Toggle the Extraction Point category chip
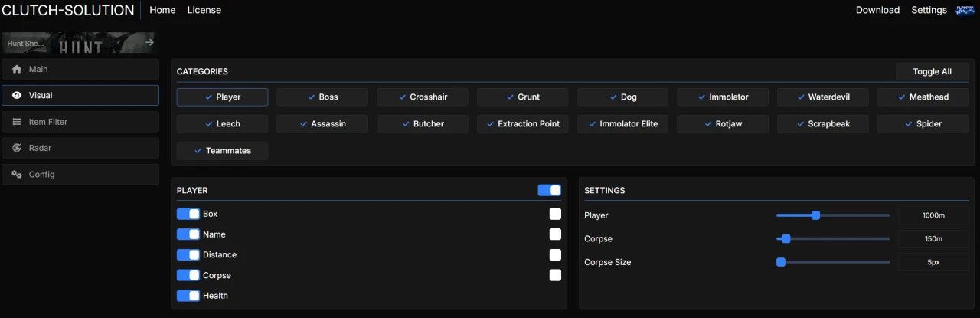Screen dimensions: 980x318 [523, 123]
